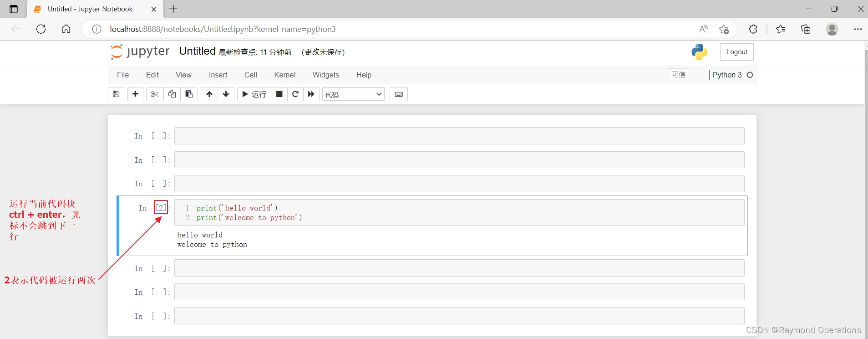Focus the first empty code cell
The height and width of the screenshot is (339, 868).
point(459,136)
